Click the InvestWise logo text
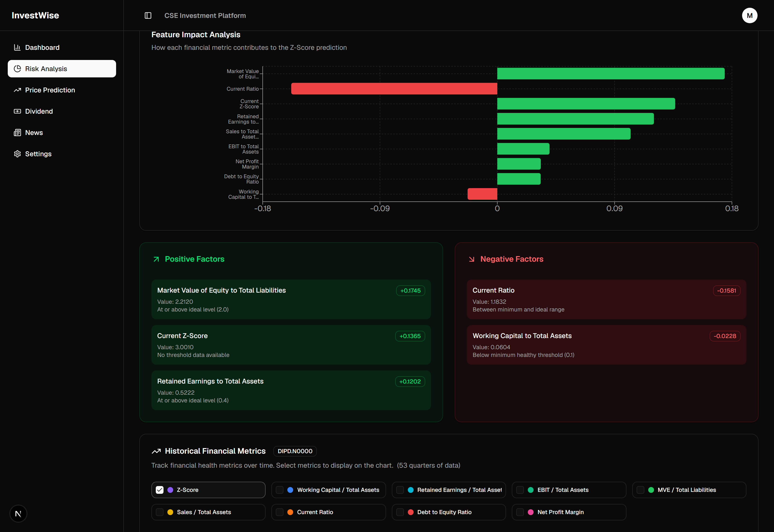Screen dimensions: 774x532 (35, 15)
